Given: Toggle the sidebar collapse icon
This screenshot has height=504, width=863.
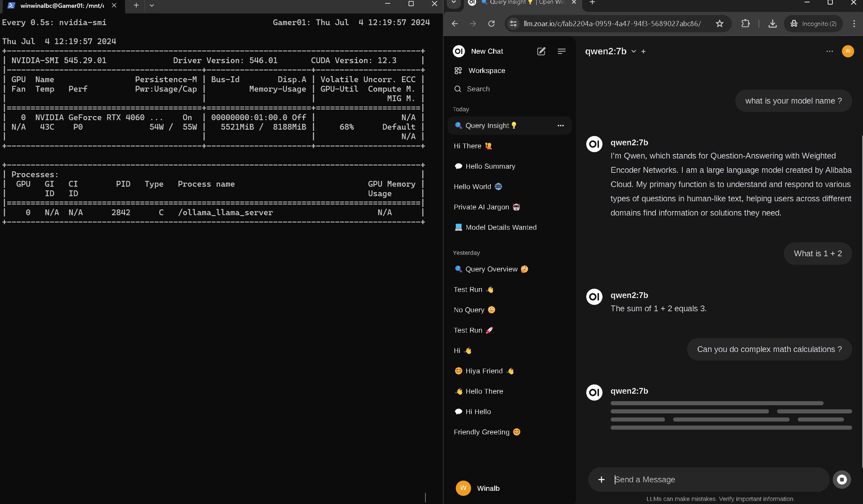Looking at the screenshot, I should pos(561,51).
